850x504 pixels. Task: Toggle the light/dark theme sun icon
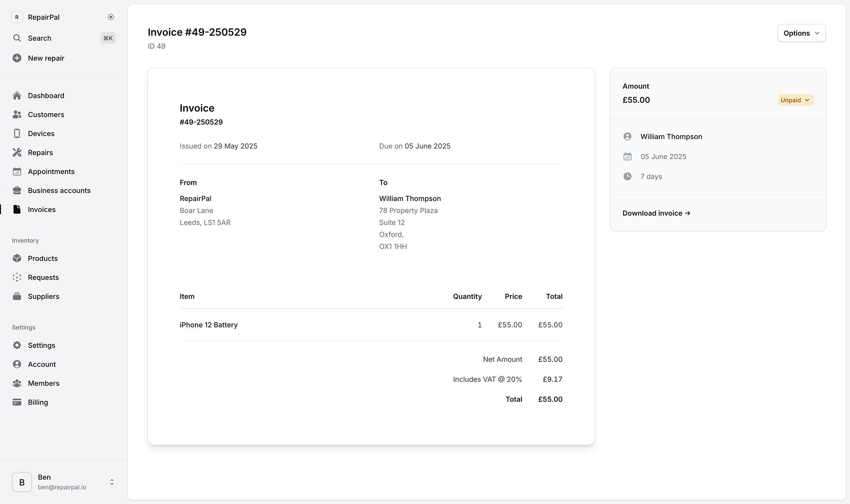[111, 17]
